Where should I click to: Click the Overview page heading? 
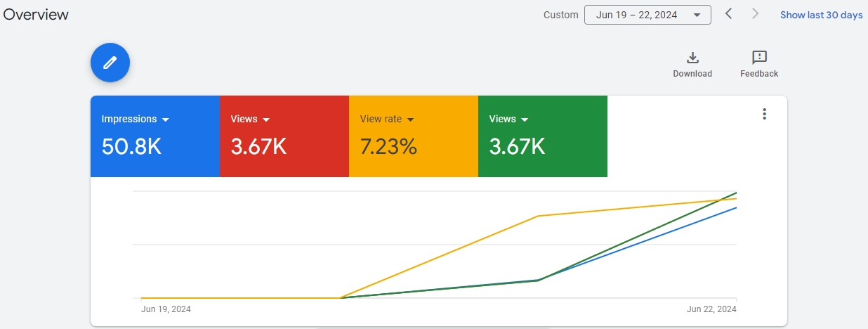[x=35, y=15]
